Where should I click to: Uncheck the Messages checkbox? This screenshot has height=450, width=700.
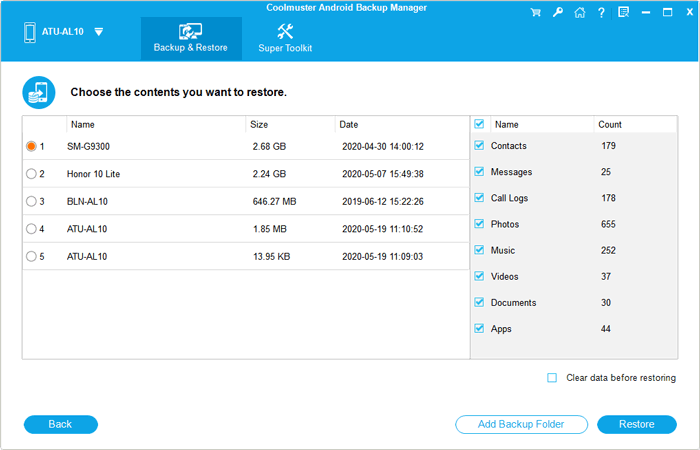[479, 171]
